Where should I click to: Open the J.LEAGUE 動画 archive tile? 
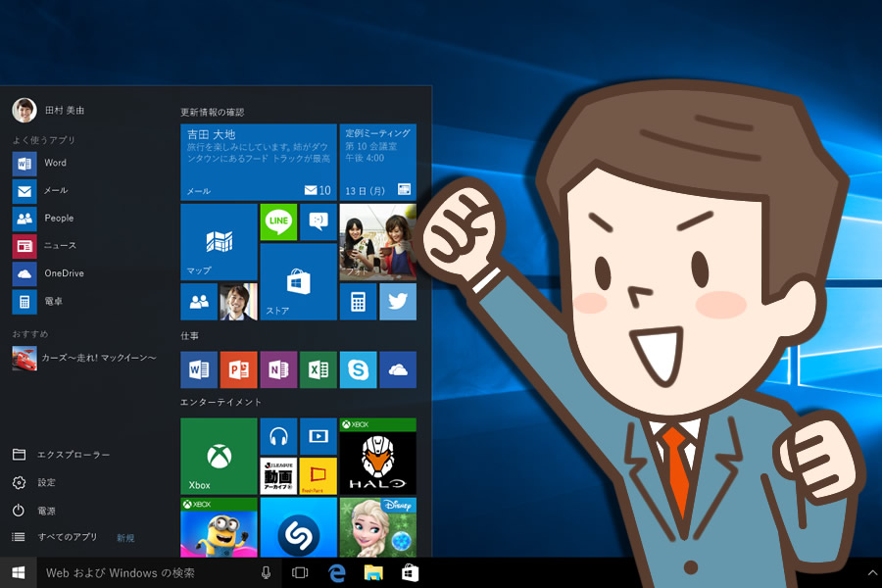[278, 476]
